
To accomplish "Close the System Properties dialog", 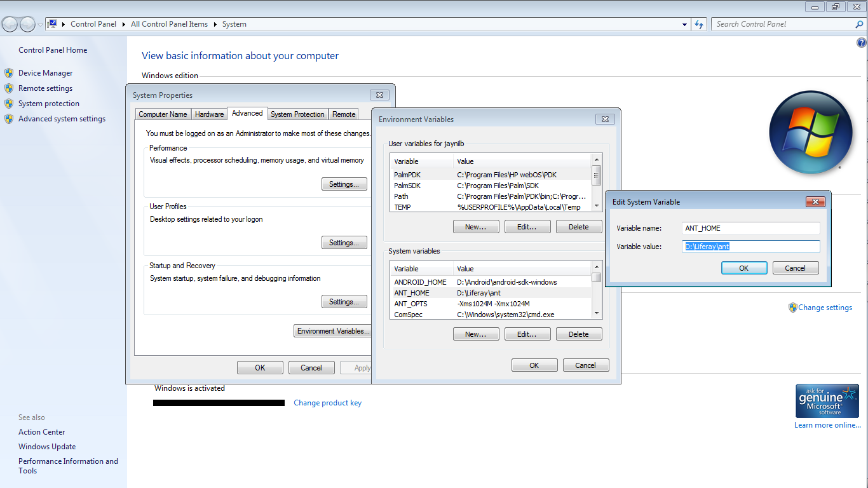I will coord(379,95).
